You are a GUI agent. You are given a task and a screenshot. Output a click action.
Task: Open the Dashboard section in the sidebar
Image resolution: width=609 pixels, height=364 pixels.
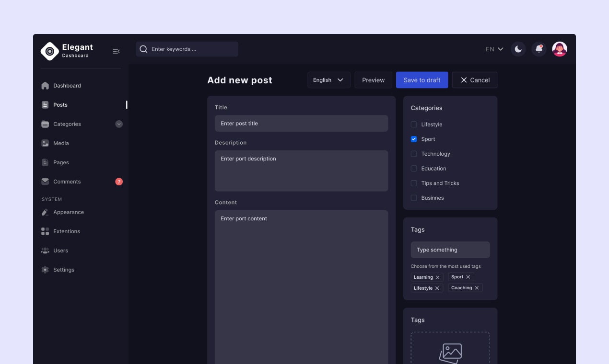67,86
